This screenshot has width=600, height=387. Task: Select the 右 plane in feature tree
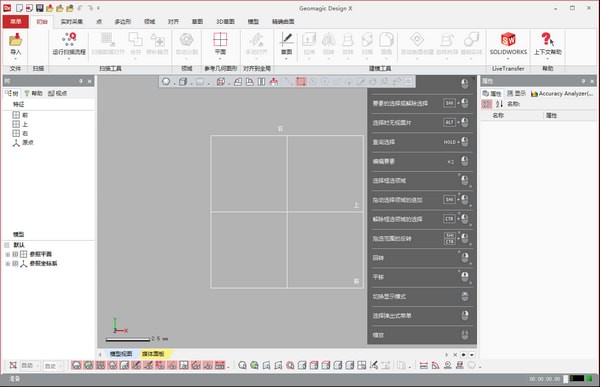20,133
